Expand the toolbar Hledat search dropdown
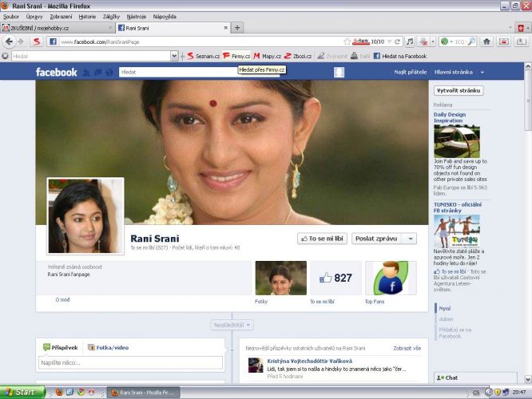Screen dimensions: 532x399 pos(174,56)
